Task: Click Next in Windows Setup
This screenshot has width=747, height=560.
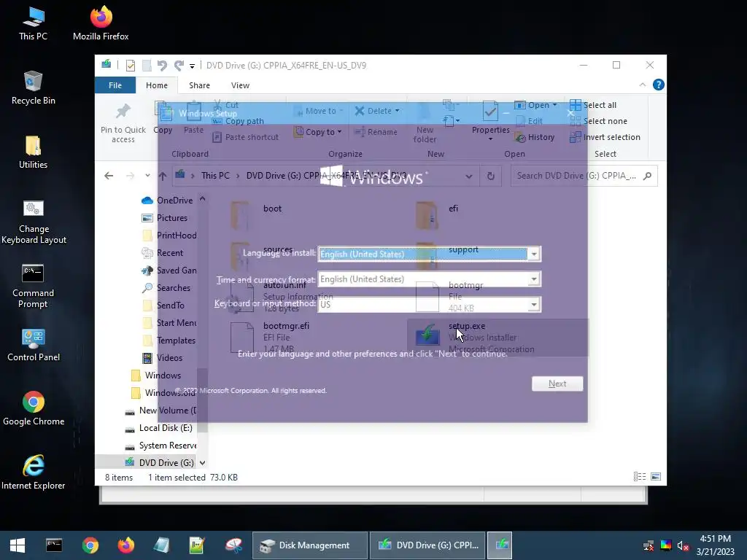Action: click(x=557, y=384)
